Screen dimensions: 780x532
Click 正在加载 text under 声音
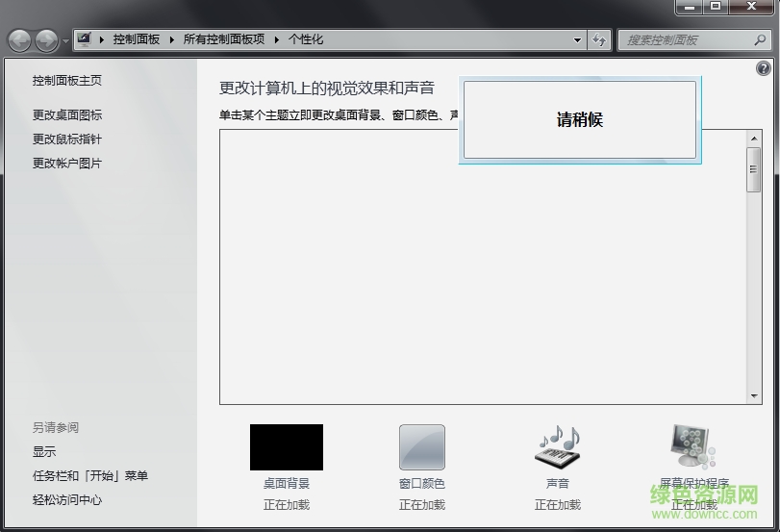(558, 505)
